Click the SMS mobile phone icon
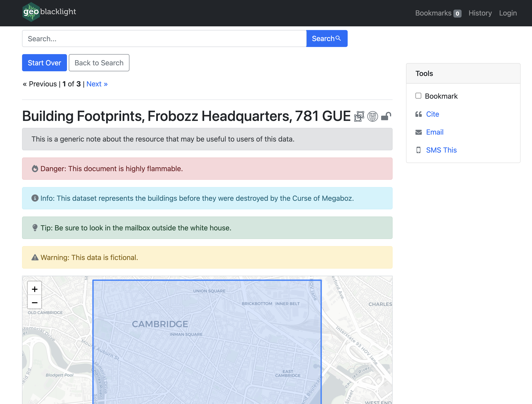Image resolution: width=532 pixels, height=404 pixels. click(418, 149)
